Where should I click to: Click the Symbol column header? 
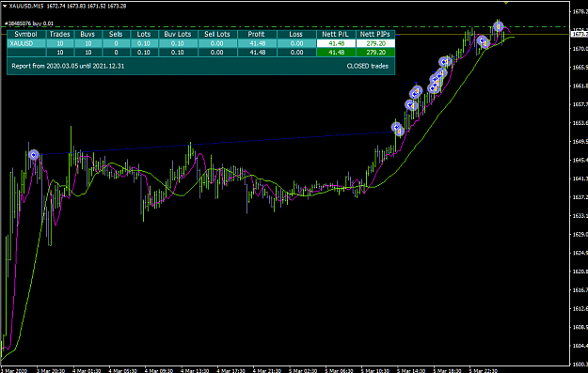click(x=26, y=34)
